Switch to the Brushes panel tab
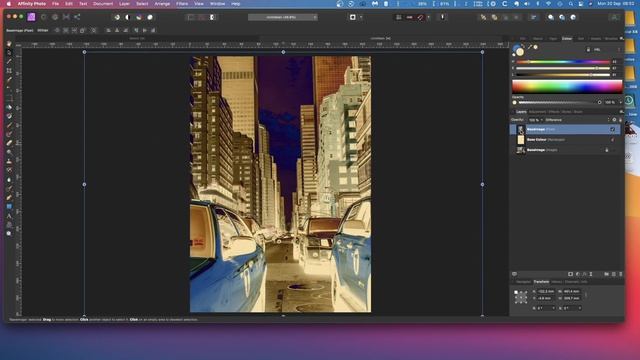The width and height of the screenshot is (640, 360). pyautogui.click(x=611, y=38)
